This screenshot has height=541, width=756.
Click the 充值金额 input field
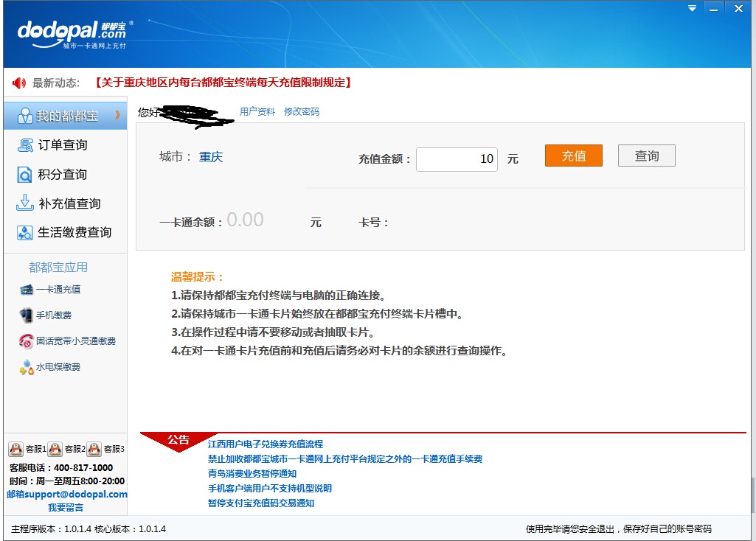click(457, 159)
